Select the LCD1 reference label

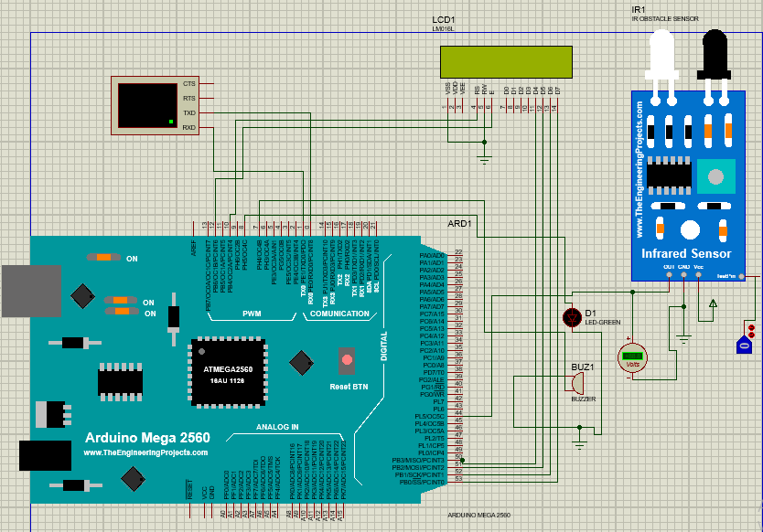444,20
